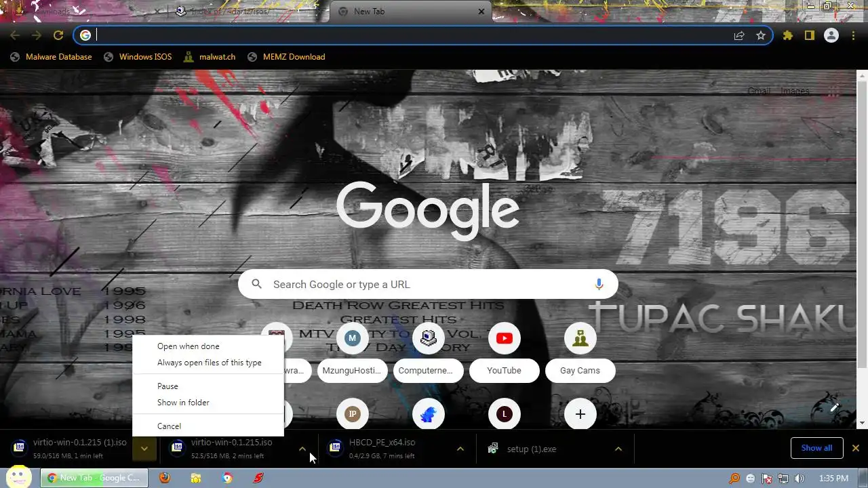Screen dimensions: 868x488
Task: Launch Chrome from the pinned taskbar icon
Action: (227, 478)
